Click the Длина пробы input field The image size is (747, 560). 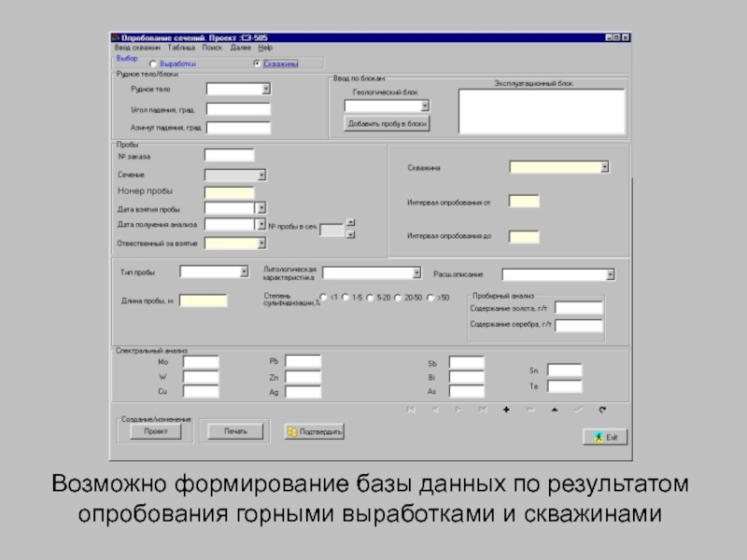coord(203,301)
